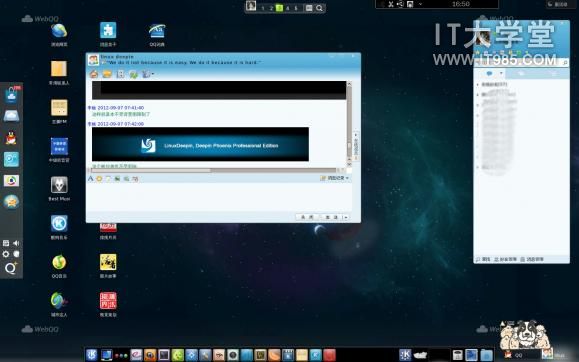Click the Q+ logo at sidebar bottom

coord(11,269)
